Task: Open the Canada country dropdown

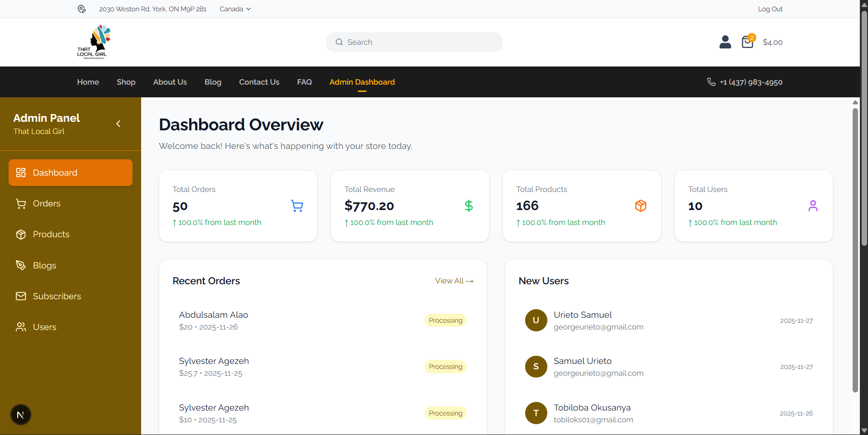Action: 235,9
